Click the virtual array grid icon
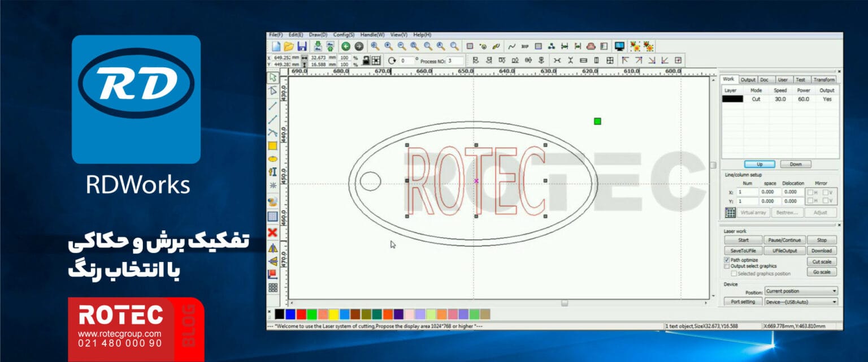The image size is (868, 362). 730,213
